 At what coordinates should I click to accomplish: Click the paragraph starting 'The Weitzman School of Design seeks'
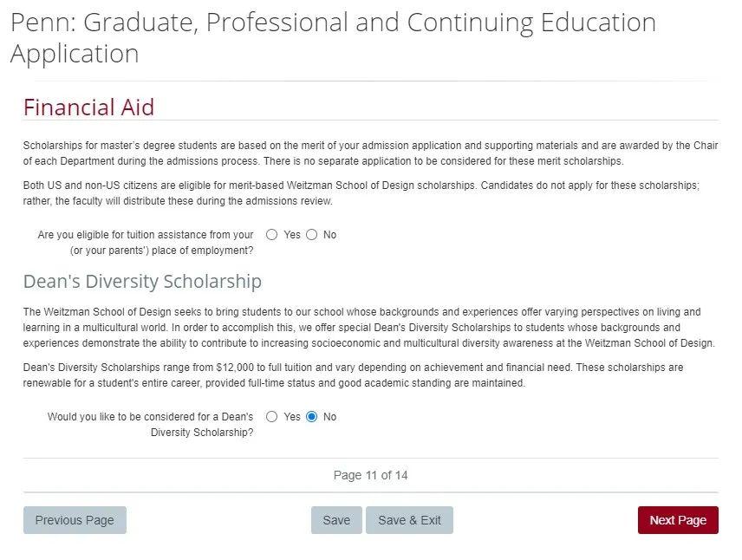368,328
